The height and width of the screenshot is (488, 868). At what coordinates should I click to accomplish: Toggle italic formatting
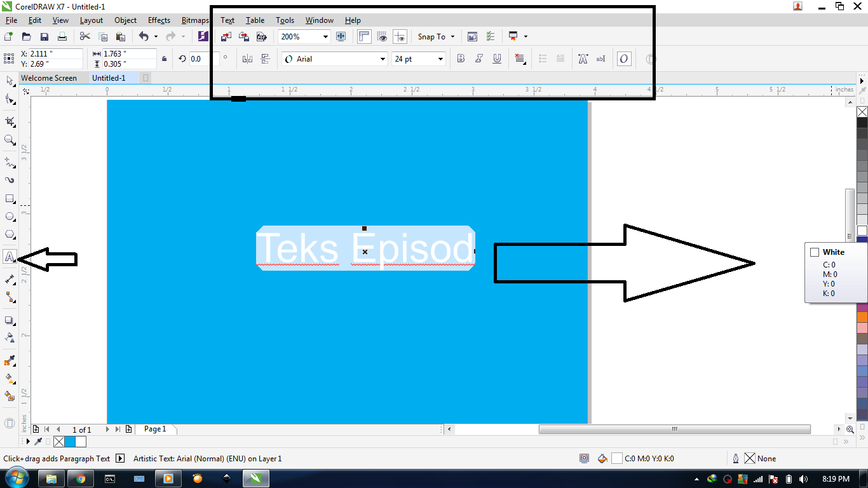pos(479,59)
